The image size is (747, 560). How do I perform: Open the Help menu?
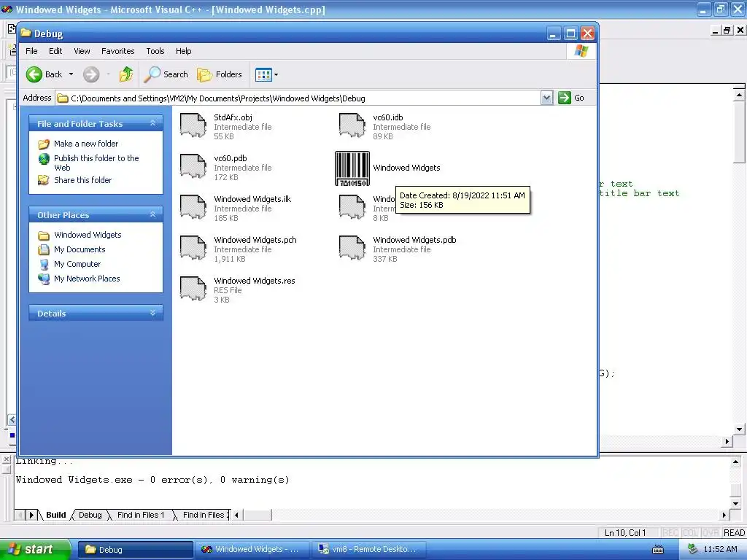pyautogui.click(x=183, y=51)
